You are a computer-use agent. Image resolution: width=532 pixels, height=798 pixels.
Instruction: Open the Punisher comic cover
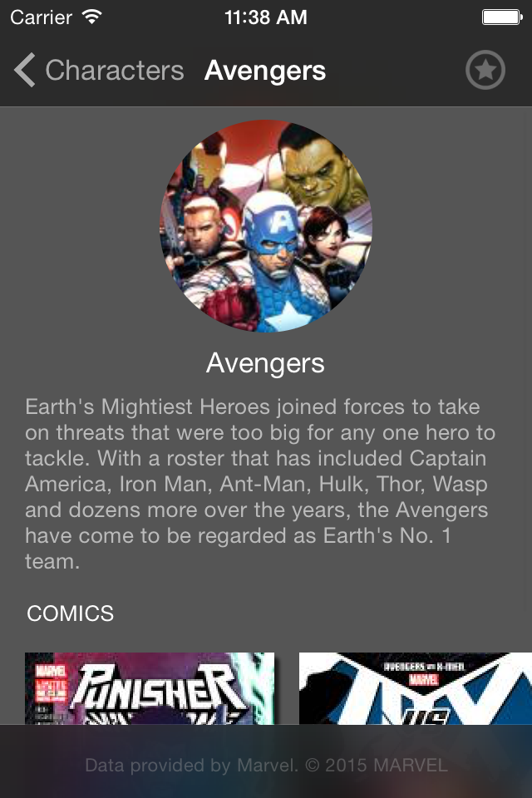tap(150, 688)
